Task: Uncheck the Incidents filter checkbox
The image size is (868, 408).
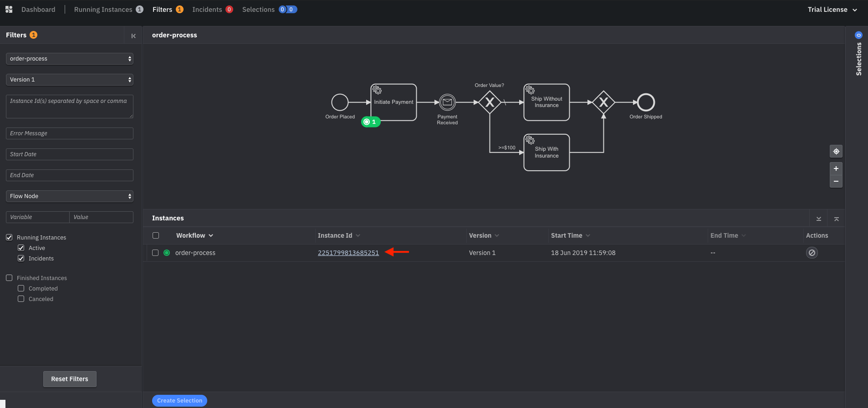Action: click(x=21, y=258)
